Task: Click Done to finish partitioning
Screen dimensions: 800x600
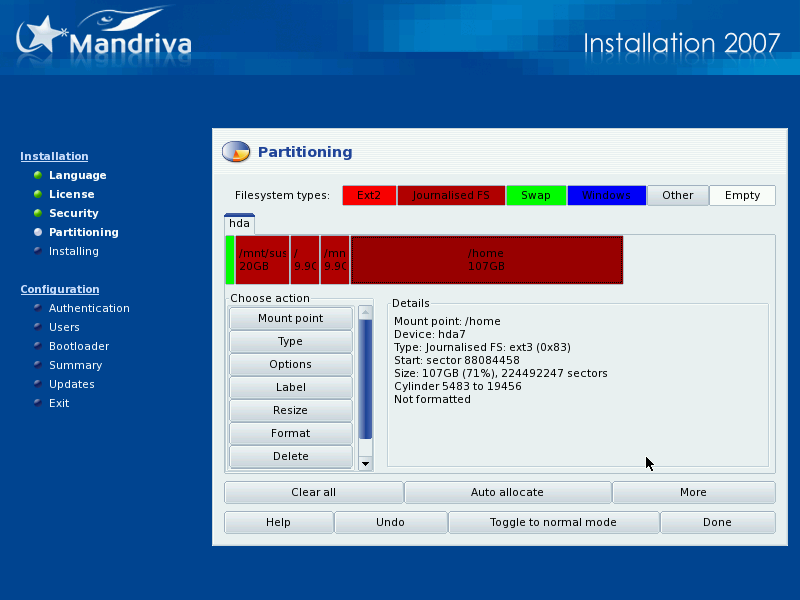Action: point(718,522)
